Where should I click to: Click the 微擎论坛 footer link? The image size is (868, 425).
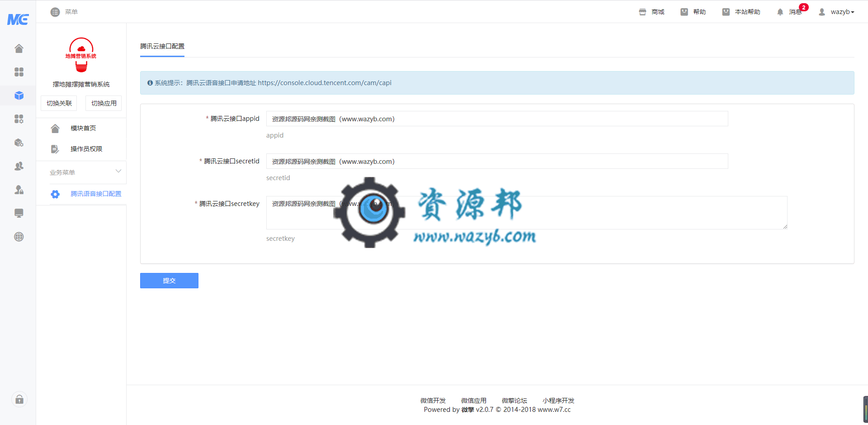coord(514,401)
